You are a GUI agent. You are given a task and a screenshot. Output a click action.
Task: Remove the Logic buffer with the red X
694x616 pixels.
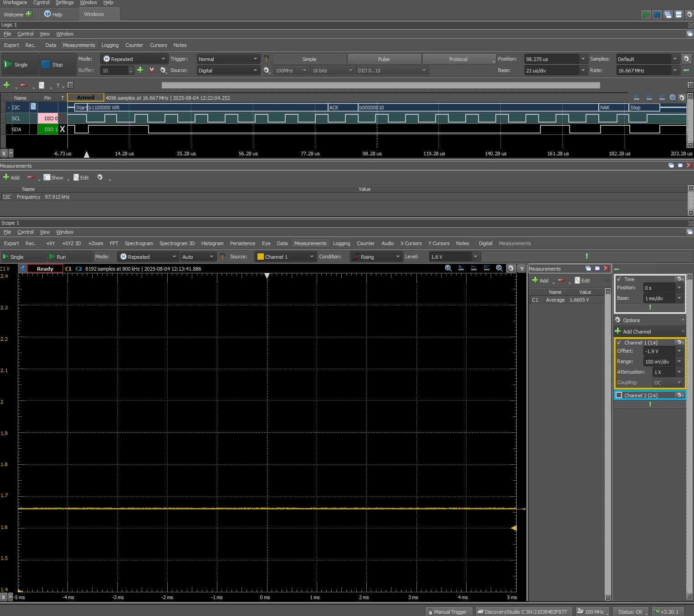(152, 70)
